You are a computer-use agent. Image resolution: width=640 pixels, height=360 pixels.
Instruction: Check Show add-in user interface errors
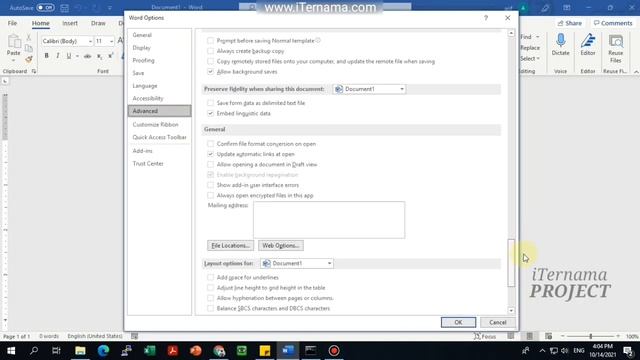pos(210,185)
